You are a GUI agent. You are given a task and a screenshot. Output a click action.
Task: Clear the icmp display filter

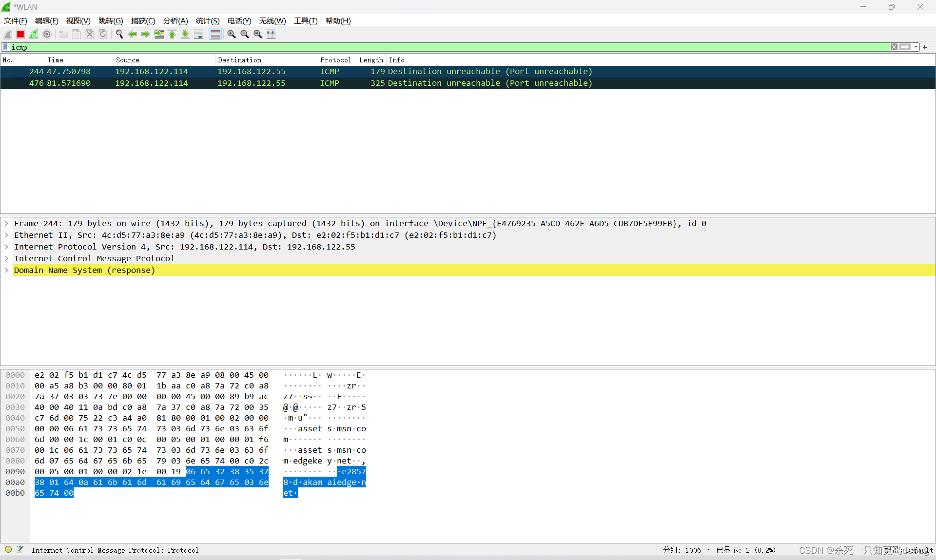tap(894, 47)
